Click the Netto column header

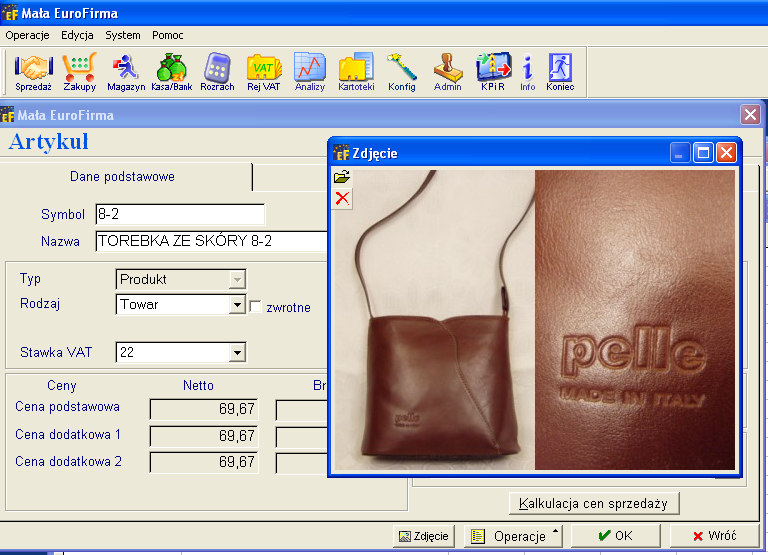(x=198, y=386)
